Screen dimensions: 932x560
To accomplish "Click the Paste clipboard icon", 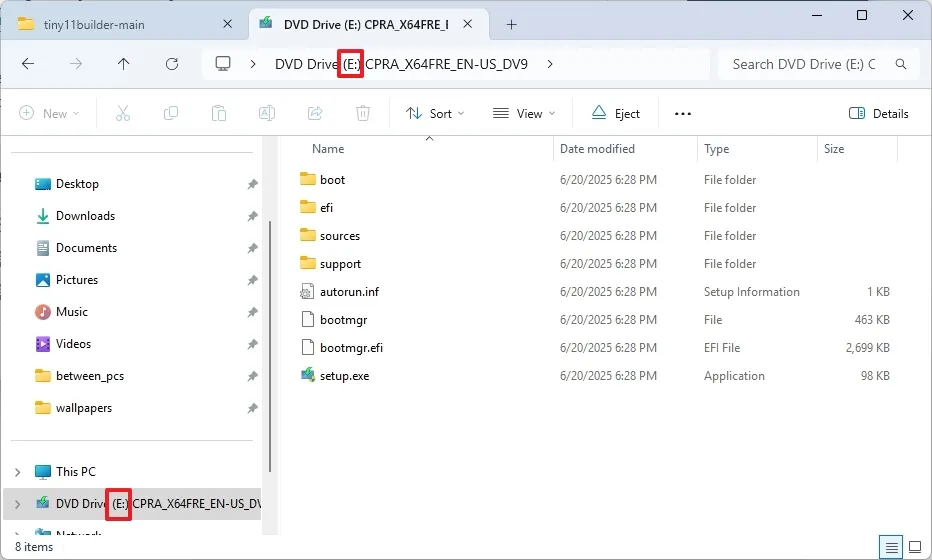I will click(219, 113).
